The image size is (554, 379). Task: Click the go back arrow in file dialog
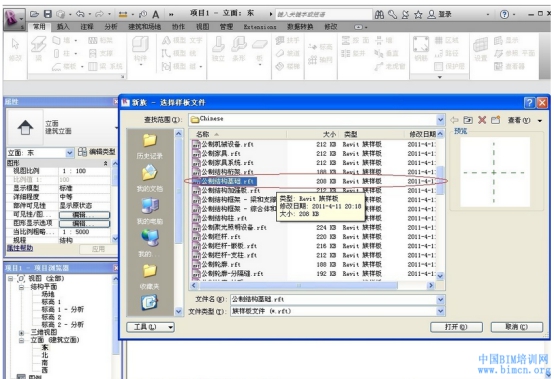tap(454, 120)
